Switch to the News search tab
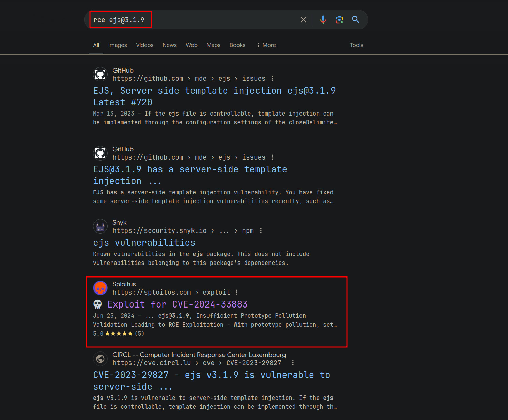Image resolution: width=508 pixels, height=420 pixels. pos(169,45)
